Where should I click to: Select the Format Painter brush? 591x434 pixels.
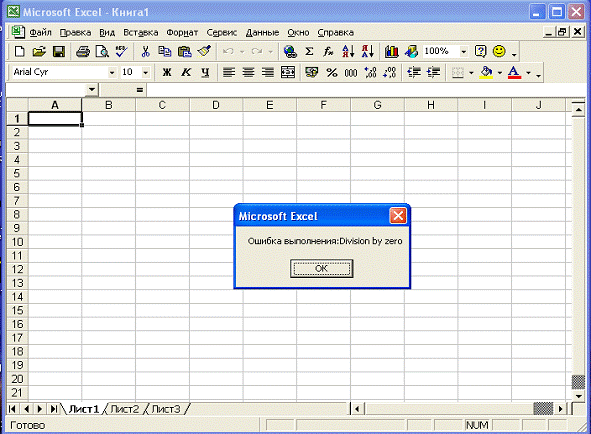[204, 51]
